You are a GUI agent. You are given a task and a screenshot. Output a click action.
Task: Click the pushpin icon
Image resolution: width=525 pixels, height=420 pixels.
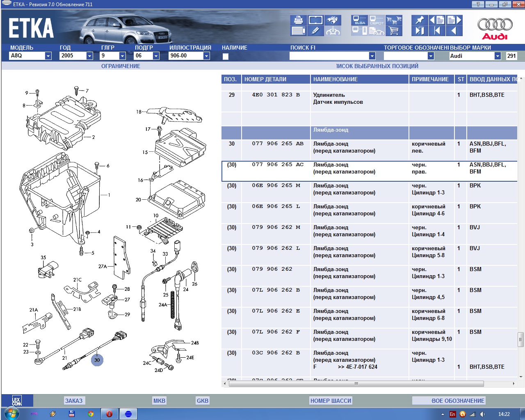420,20
